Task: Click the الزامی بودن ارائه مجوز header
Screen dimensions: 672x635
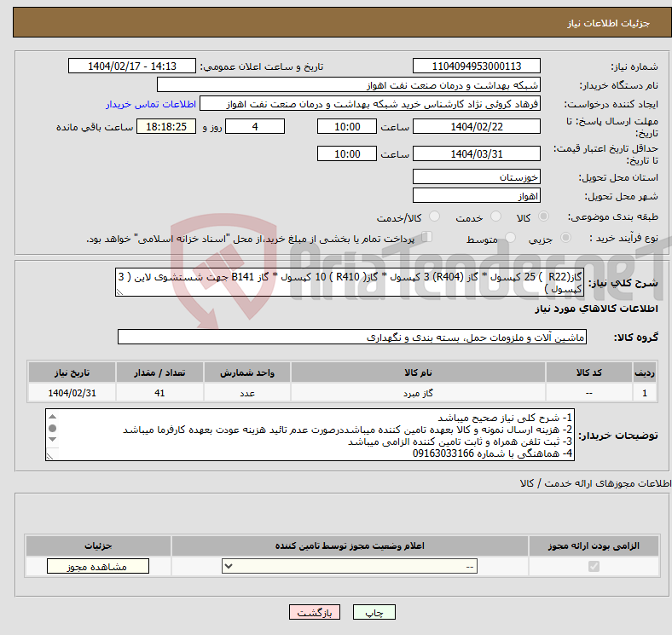Action: click(x=594, y=546)
